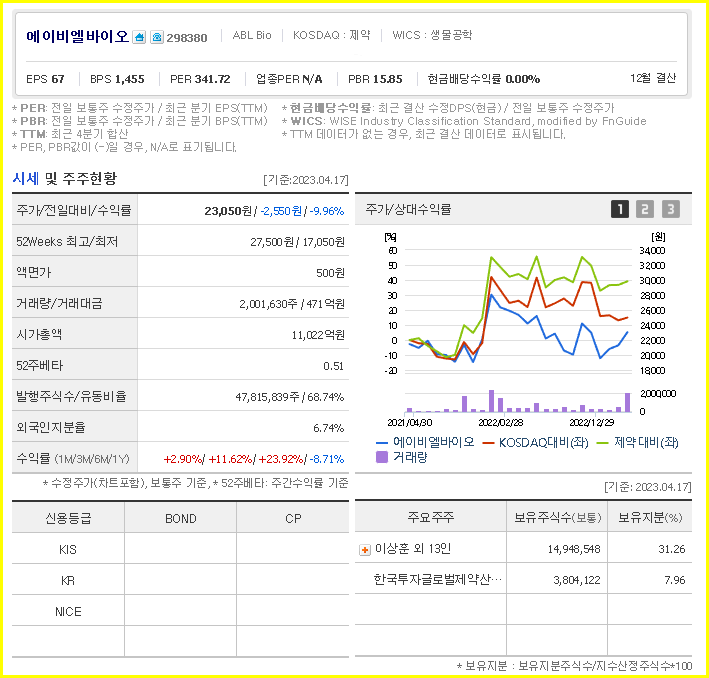Click the 에이비엘바이오 company name heading

[x=77, y=36]
